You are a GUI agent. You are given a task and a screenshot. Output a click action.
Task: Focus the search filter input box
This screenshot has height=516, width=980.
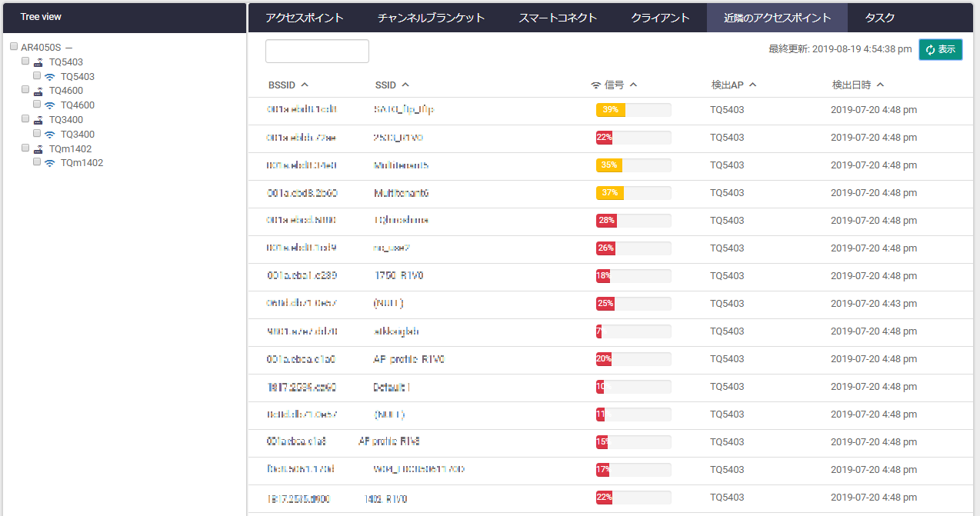tap(317, 51)
